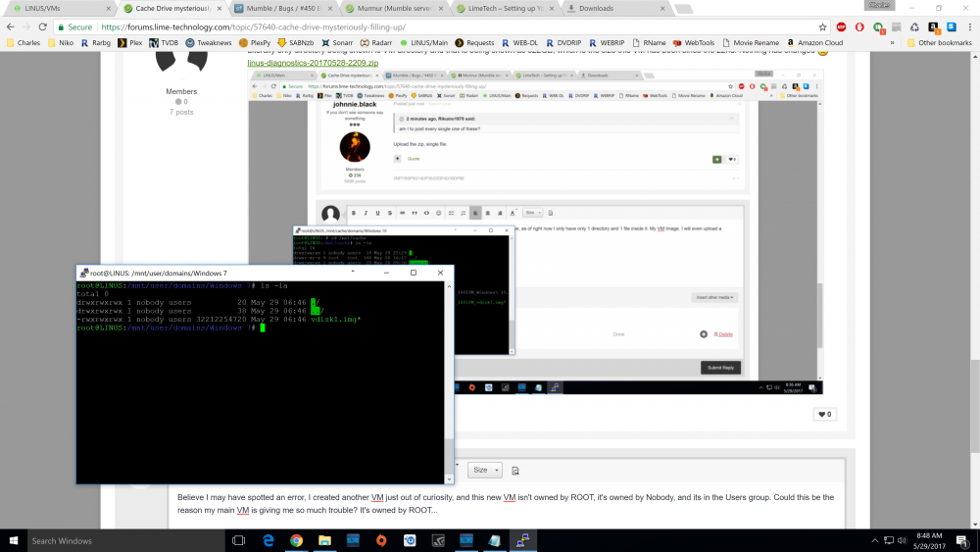Switch to the Mumble / Bugs browser tab
Image resolution: width=980 pixels, height=552 pixels.
284,8
